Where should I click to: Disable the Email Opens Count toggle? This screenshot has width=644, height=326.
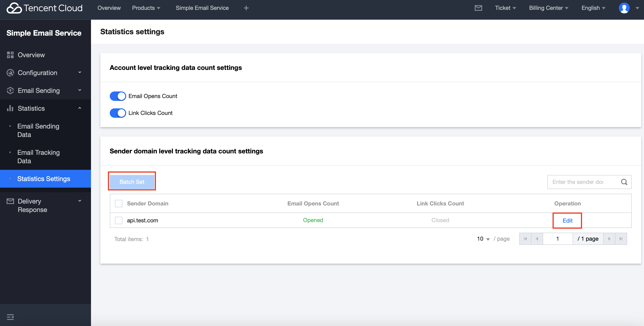118,96
